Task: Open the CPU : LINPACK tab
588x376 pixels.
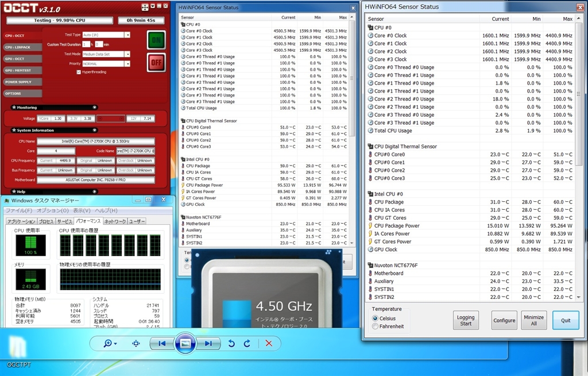Action: click(x=17, y=47)
